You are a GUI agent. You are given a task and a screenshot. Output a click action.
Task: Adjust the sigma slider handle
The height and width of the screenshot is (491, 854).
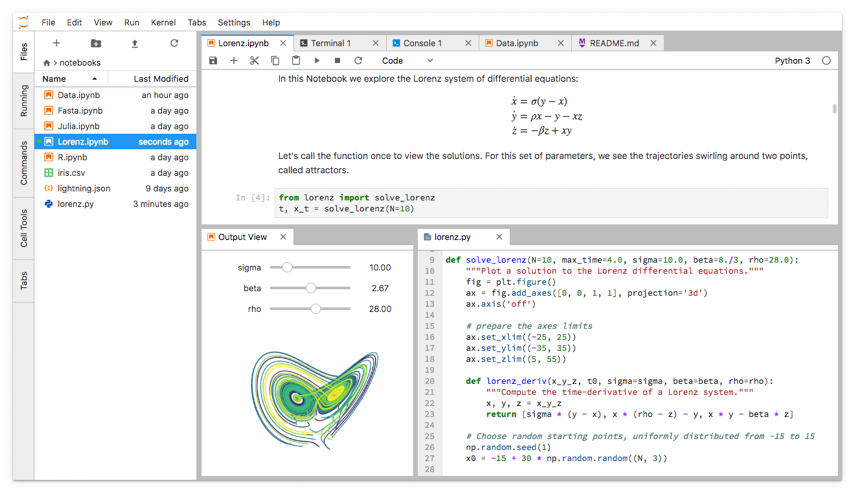[287, 267]
